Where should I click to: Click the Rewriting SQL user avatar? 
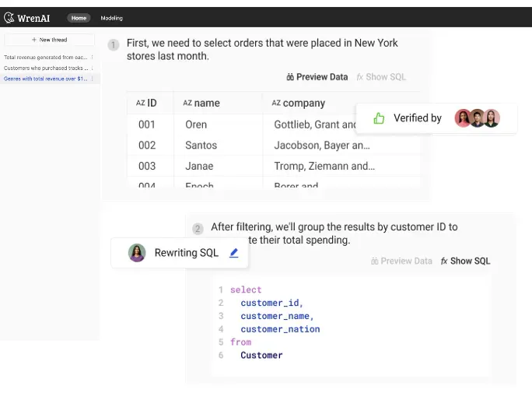[138, 253]
